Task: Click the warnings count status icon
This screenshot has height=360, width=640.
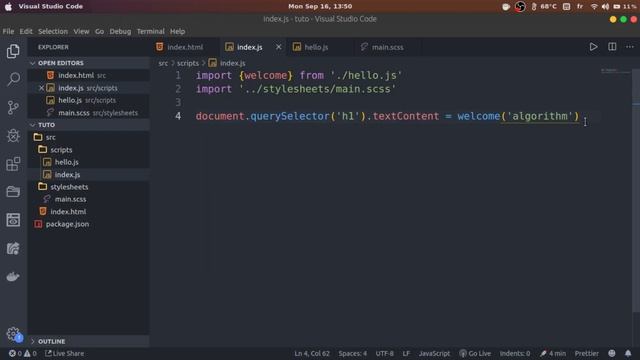Action: click(30, 353)
